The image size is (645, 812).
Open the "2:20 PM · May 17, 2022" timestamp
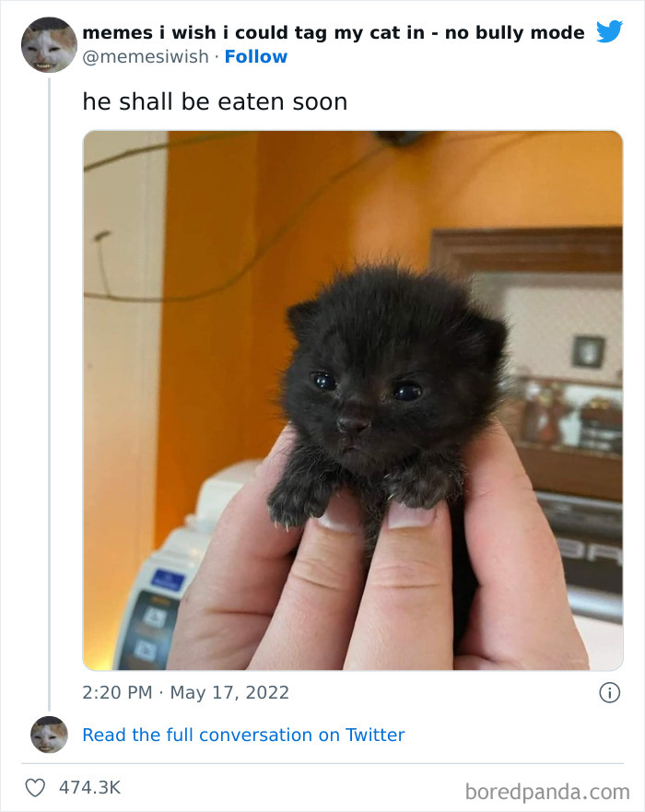(x=184, y=692)
